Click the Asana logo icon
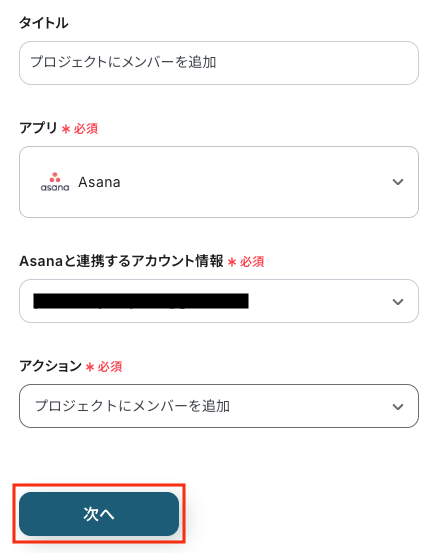The image size is (441, 553). [x=55, y=182]
